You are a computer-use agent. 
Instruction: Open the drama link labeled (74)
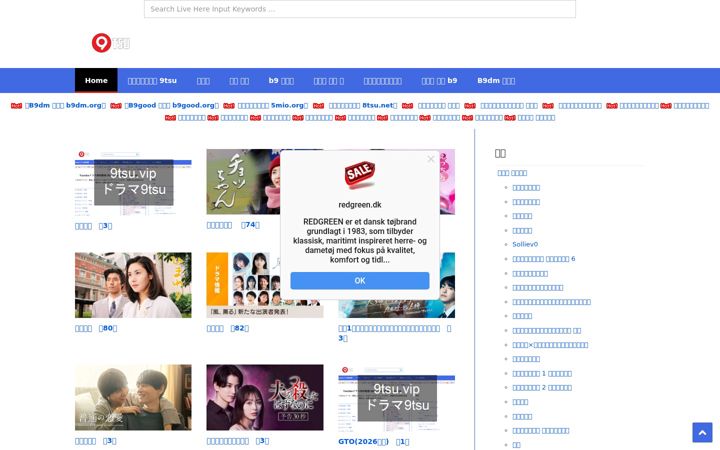233,225
